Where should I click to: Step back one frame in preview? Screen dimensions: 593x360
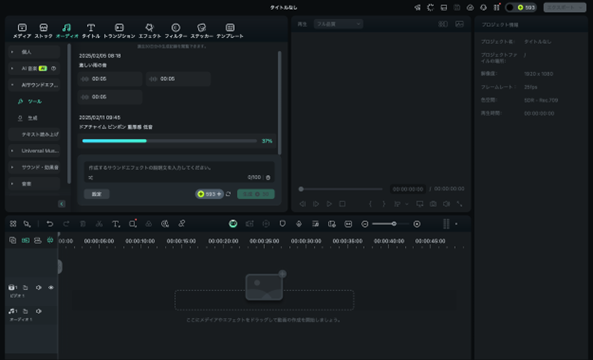[x=303, y=204]
